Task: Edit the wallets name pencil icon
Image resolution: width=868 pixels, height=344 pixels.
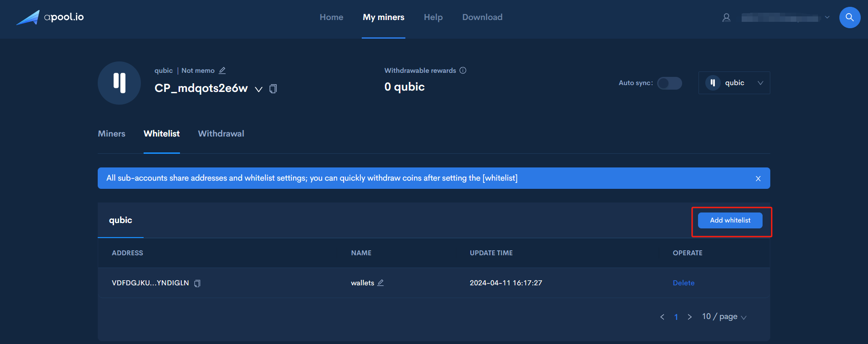Action: pos(380,283)
